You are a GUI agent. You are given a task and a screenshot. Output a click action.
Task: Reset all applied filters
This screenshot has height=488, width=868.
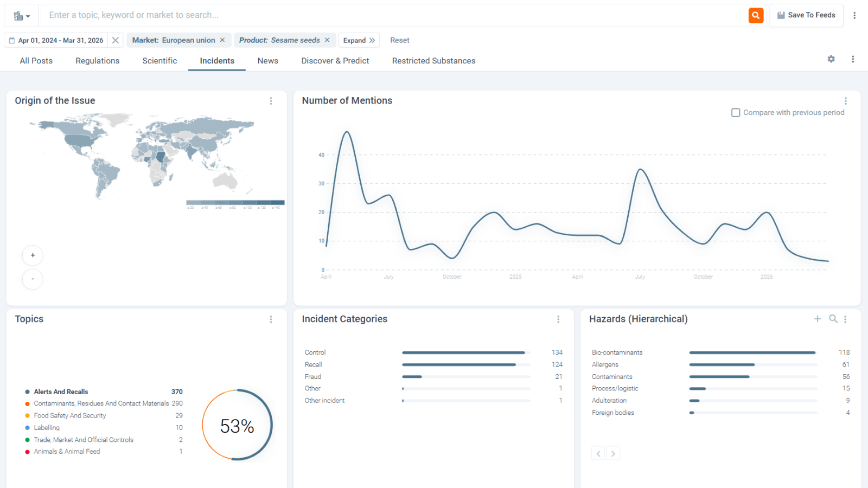[400, 40]
